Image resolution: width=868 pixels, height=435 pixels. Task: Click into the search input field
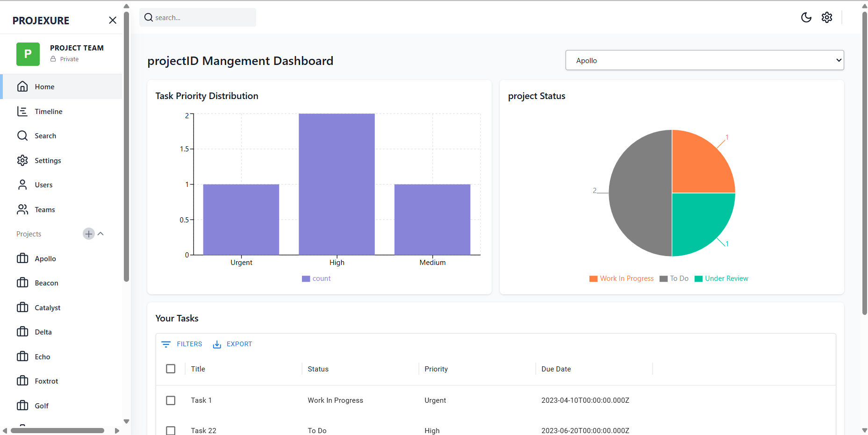198,17
